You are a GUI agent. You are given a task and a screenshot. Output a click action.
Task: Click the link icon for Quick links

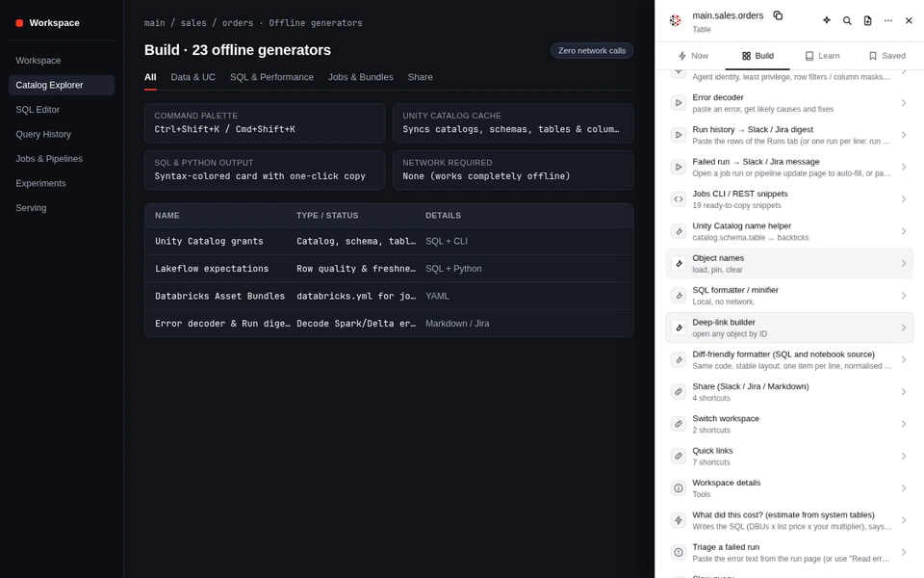679,456
